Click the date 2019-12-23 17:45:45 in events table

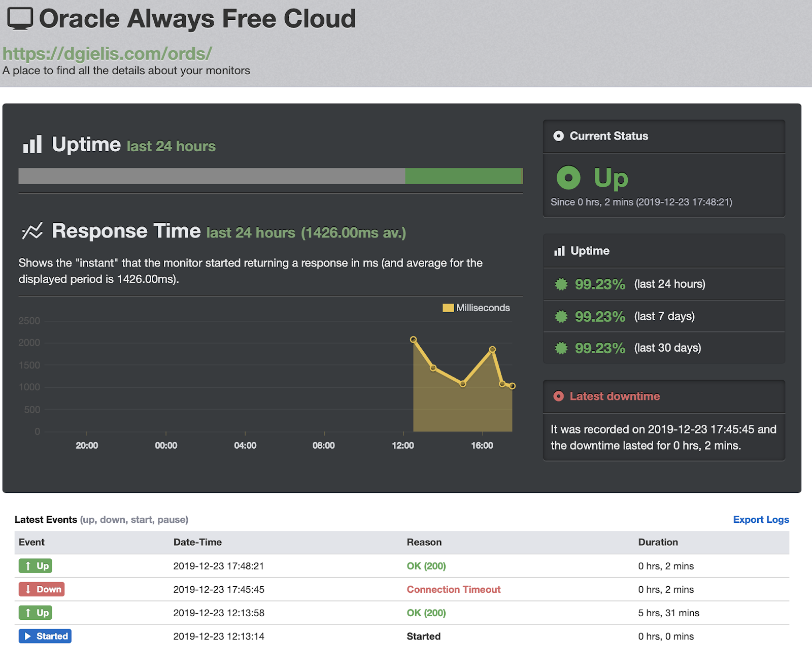point(219,589)
